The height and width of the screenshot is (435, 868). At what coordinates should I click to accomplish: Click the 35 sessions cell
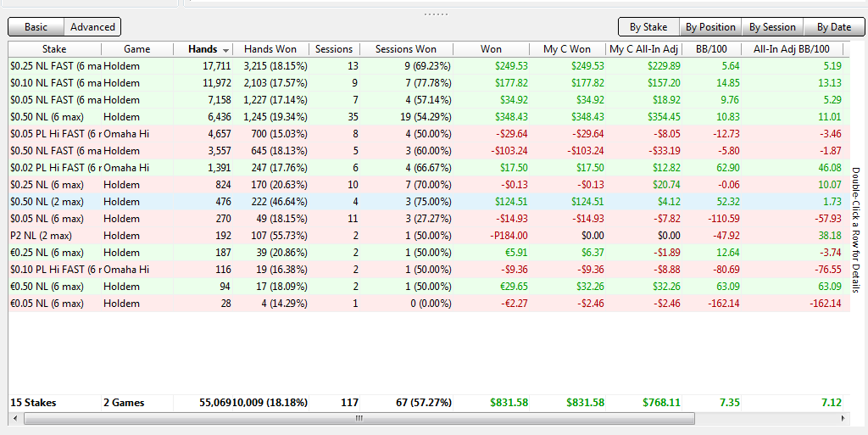coord(353,117)
